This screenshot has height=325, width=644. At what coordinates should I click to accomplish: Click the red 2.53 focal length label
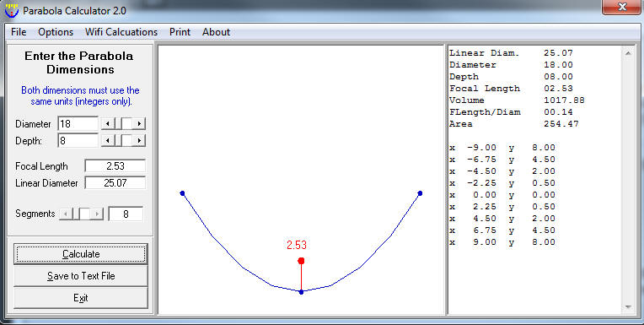(297, 245)
